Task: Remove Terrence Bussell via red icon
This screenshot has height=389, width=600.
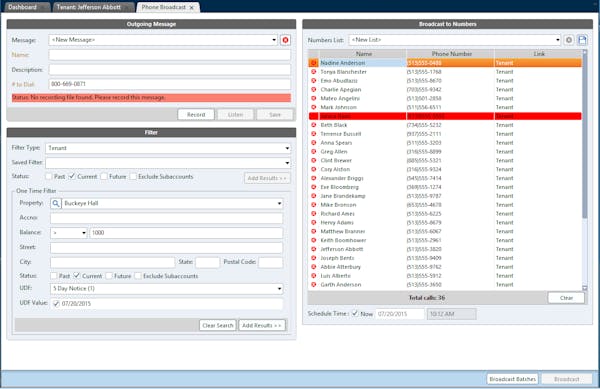Action: 314,133
